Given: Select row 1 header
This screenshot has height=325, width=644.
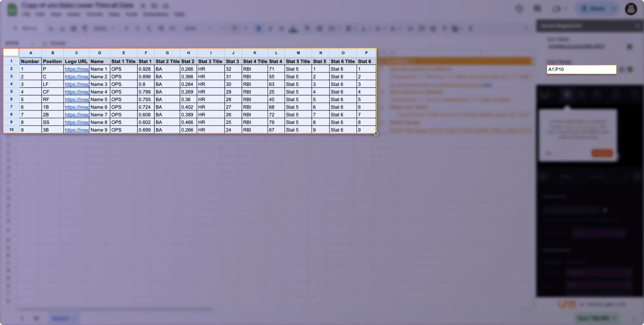Looking at the screenshot, I should tap(11, 61).
